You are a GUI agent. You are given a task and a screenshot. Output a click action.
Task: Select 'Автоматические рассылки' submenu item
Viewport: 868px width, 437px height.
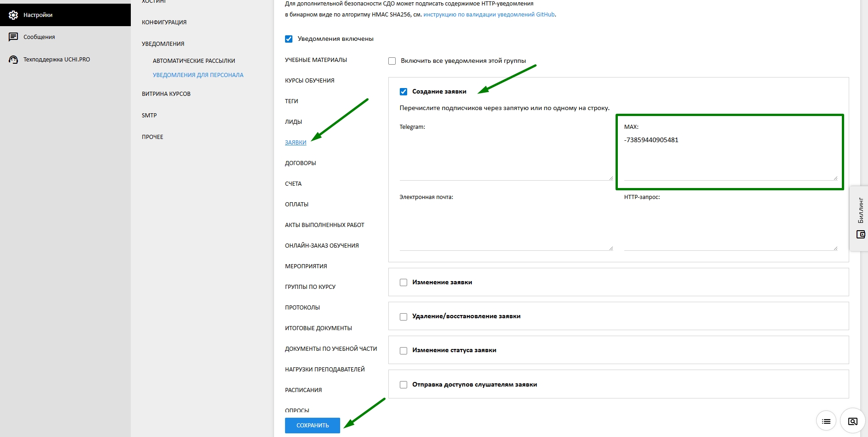(194, 61)
